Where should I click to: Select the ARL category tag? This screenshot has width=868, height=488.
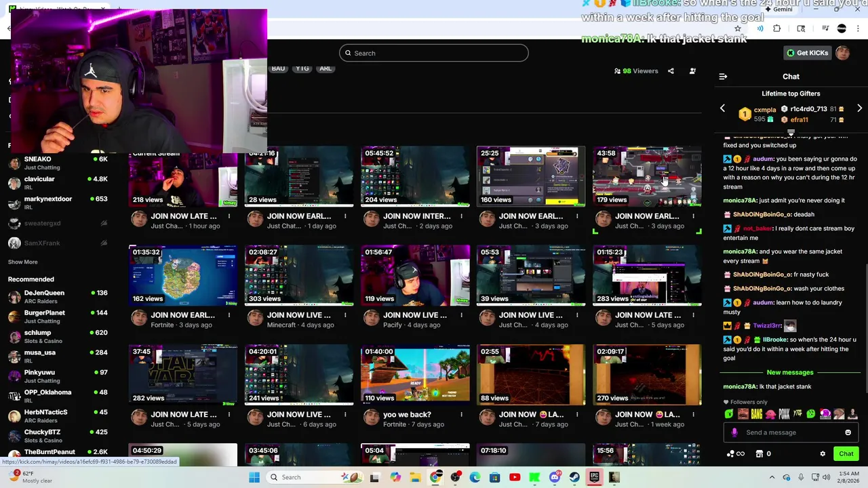point(325,68)
